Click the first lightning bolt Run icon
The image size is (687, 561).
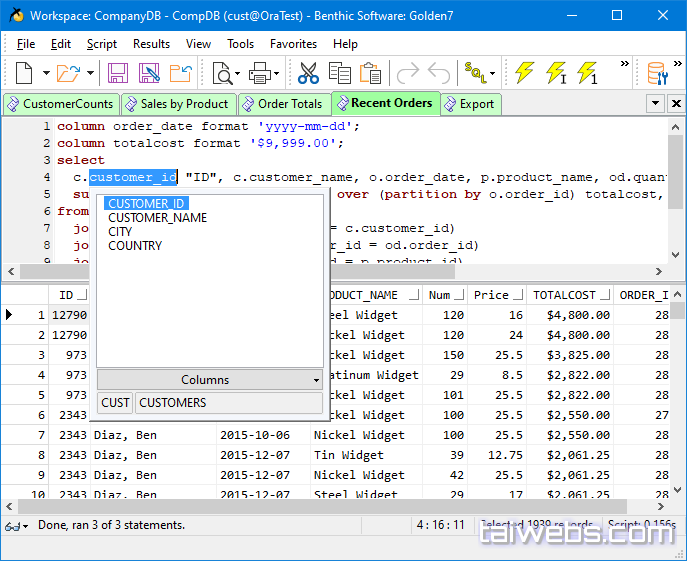coord(524,73)
